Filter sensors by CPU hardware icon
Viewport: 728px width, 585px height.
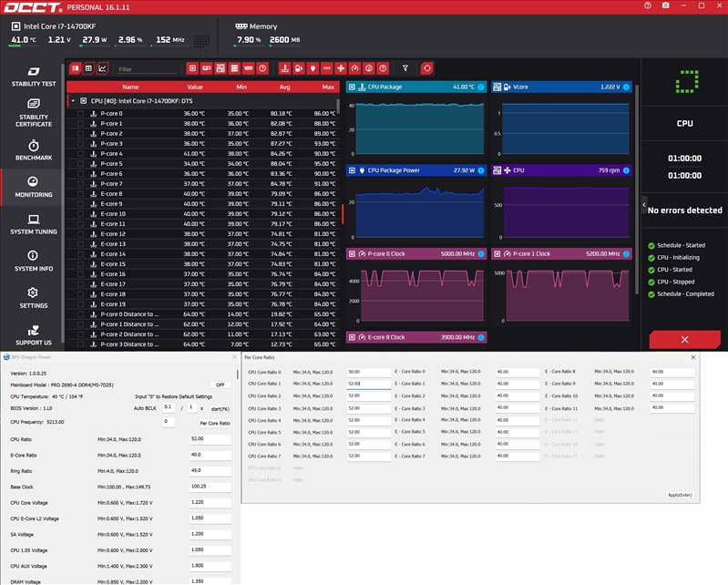(x=192, y=68)
